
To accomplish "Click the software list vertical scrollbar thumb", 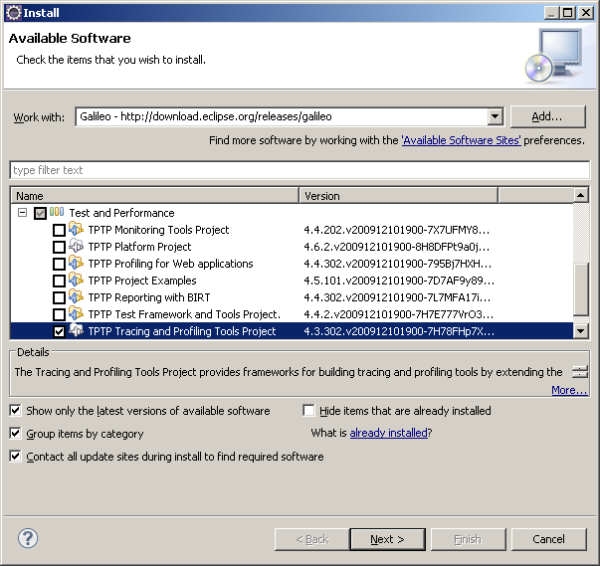I will click(580, 289).
